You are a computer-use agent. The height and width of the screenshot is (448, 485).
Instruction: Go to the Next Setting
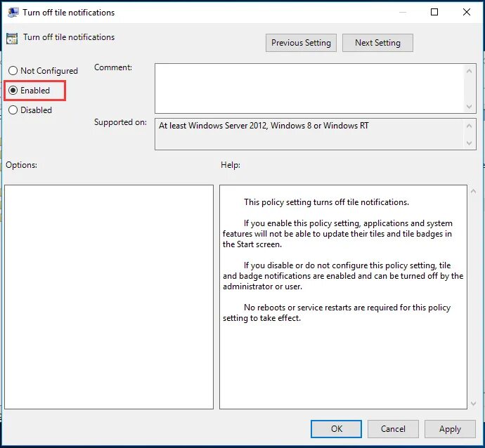click(377, 43)
